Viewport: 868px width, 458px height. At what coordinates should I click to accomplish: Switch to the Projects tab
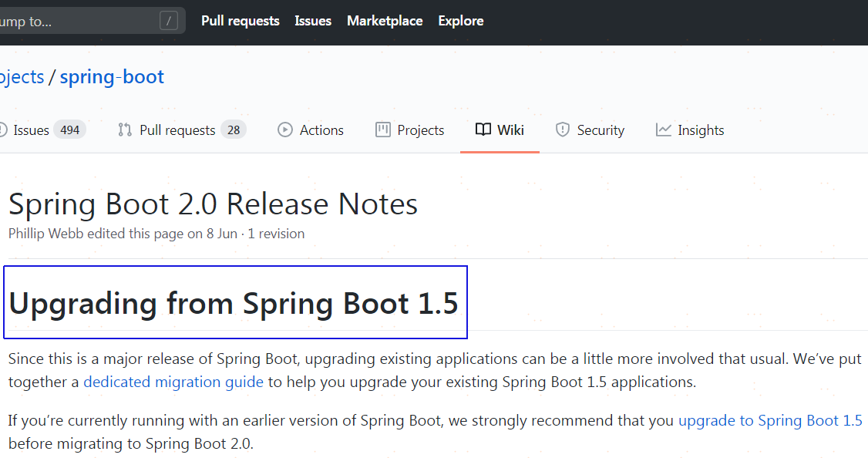coord(409,130)
